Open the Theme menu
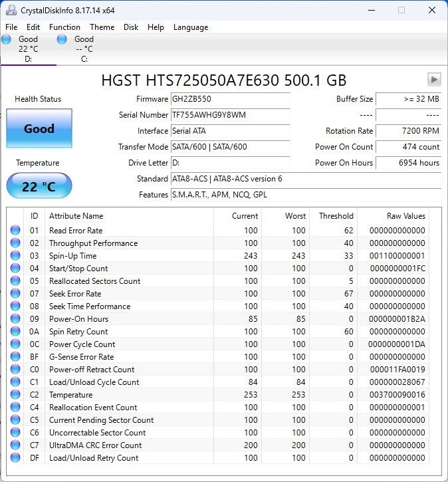 102,27
